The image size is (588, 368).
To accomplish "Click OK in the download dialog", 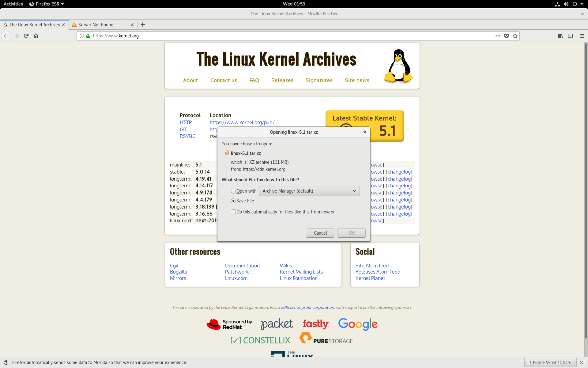I will (x=352, y=233).
